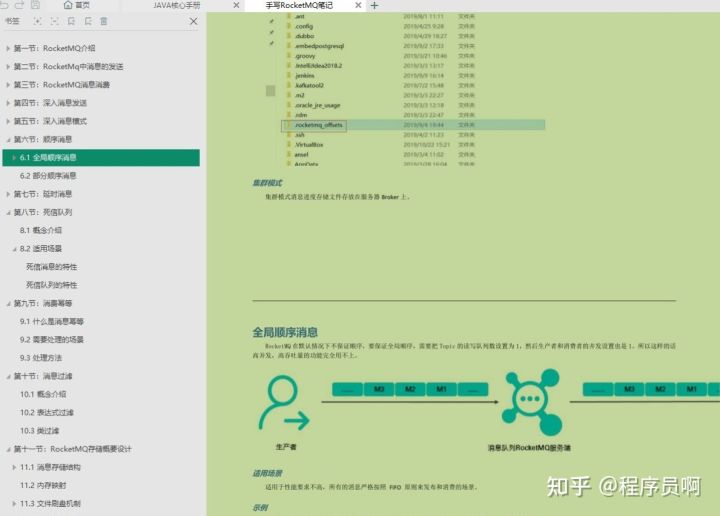
Task: Jump to bookmark 8.1 概念介绍
Action: click(41, 230)
